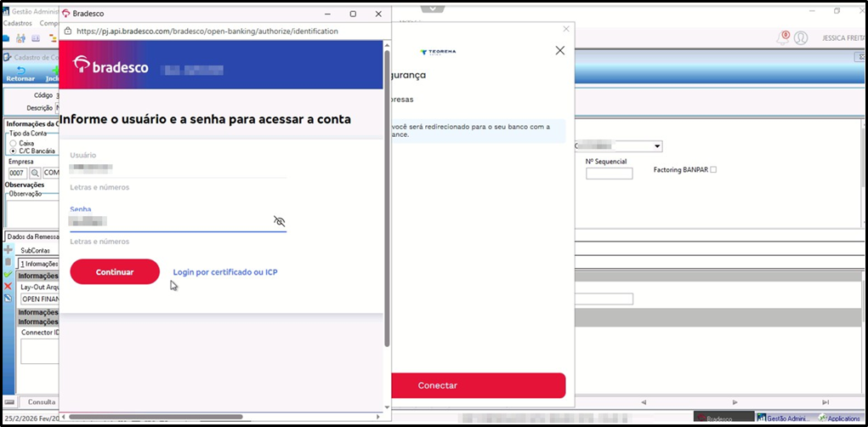Screen dimensions: 868x427
Task: Click the Empresa code field 0007
Action: [18, 173]
